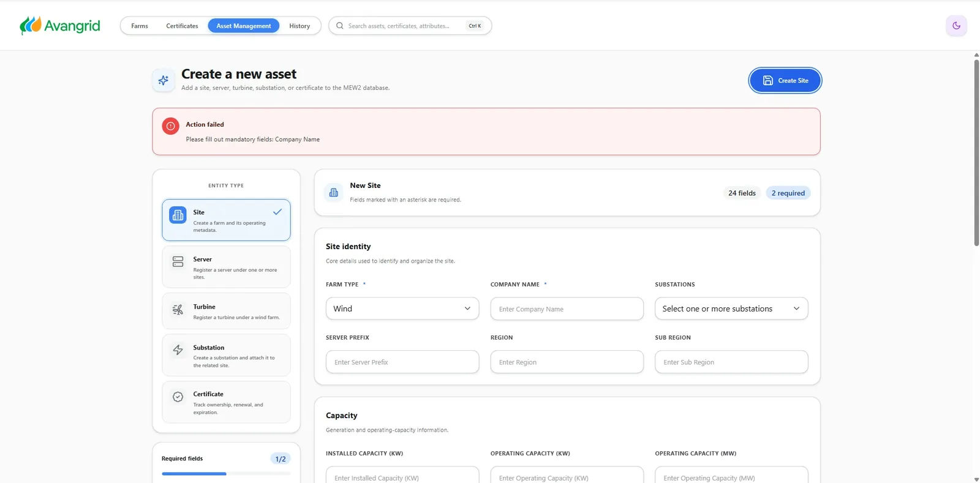Image resolution: width=980 pixels, height=483 pixels.
Task: Click the page vertical scrollbar thumb
Action: (976, 152)
